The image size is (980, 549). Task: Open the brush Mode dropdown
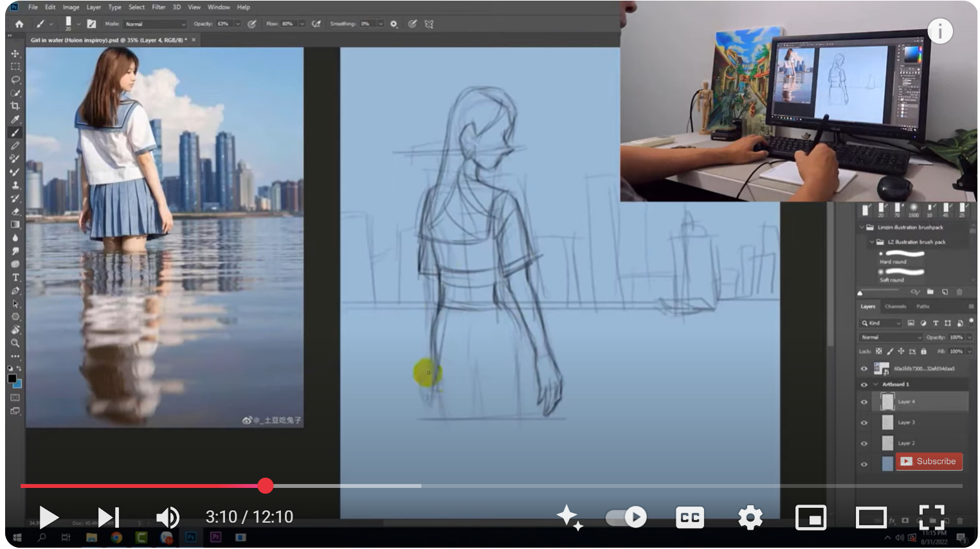point(155,24)
